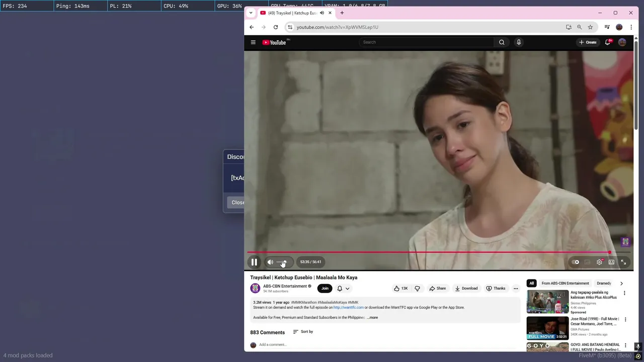Open the Create menu
The image size is (644, 362).
coord(588,42)
